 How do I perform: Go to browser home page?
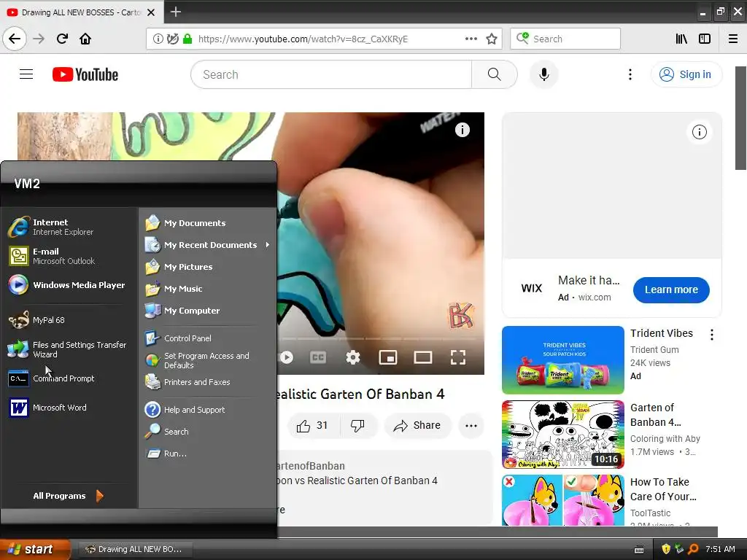point(85,39)
